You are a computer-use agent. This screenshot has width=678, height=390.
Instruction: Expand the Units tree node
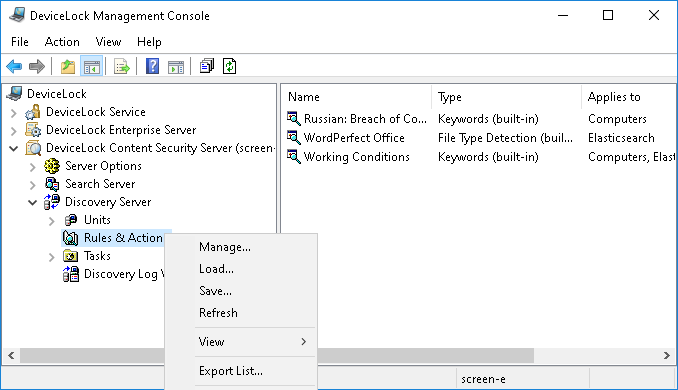coord(52,221)
